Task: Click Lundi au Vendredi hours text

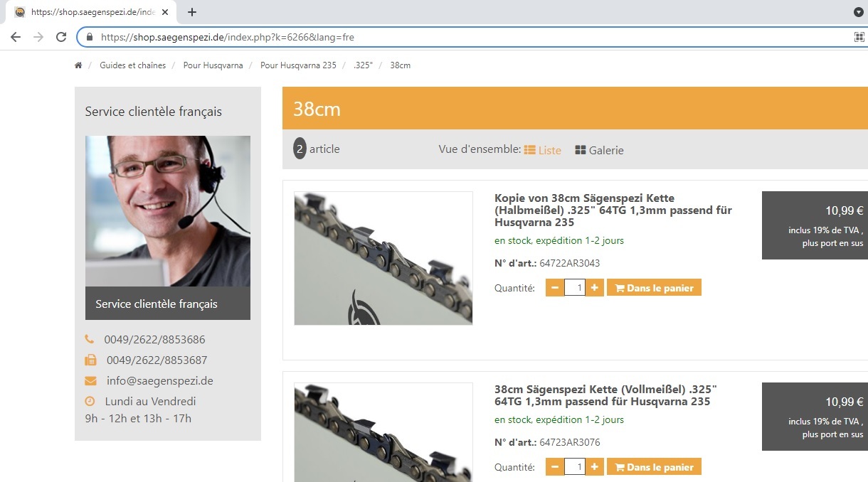Action: [150, 402]
